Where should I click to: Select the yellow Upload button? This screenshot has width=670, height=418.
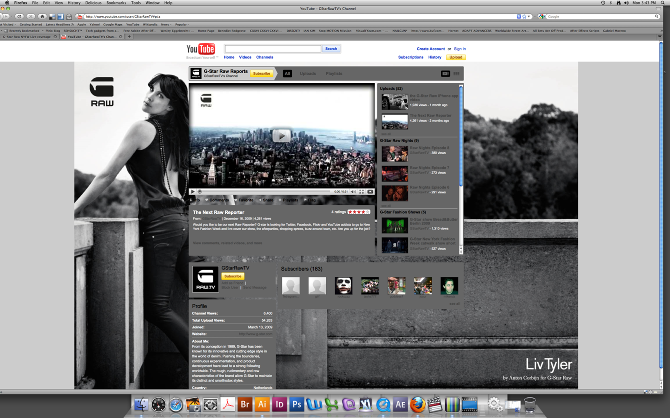(456, 57)
